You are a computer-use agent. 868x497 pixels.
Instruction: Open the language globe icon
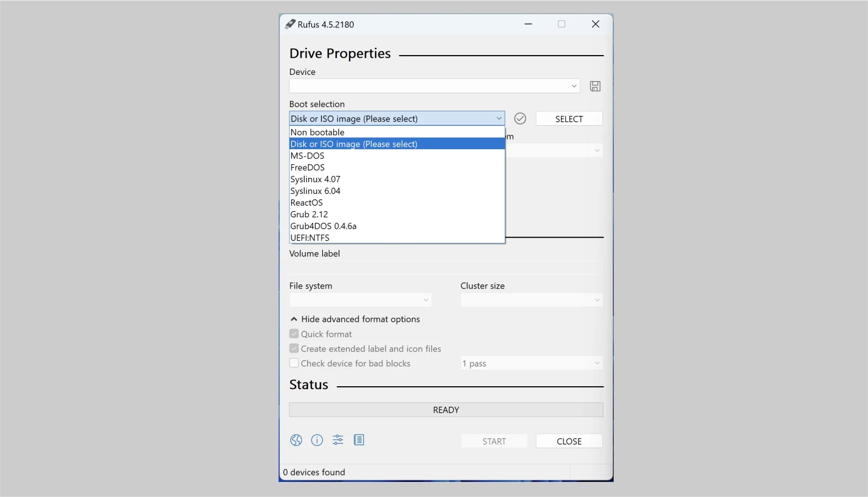pos(296,440)
